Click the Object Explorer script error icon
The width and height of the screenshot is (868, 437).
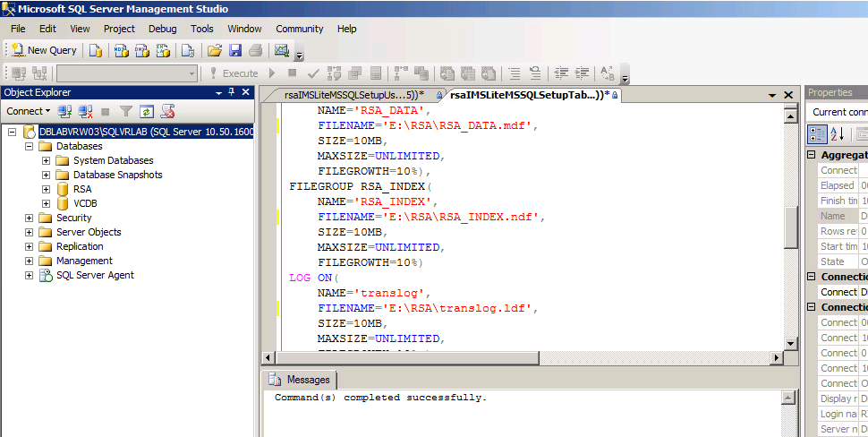[x=167, y=111]
